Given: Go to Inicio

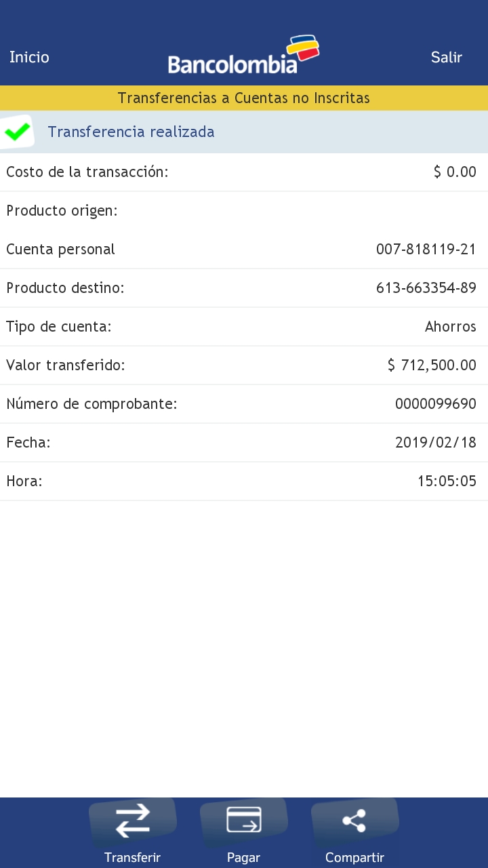Looking at the screenshot, I should coord(29,57).
